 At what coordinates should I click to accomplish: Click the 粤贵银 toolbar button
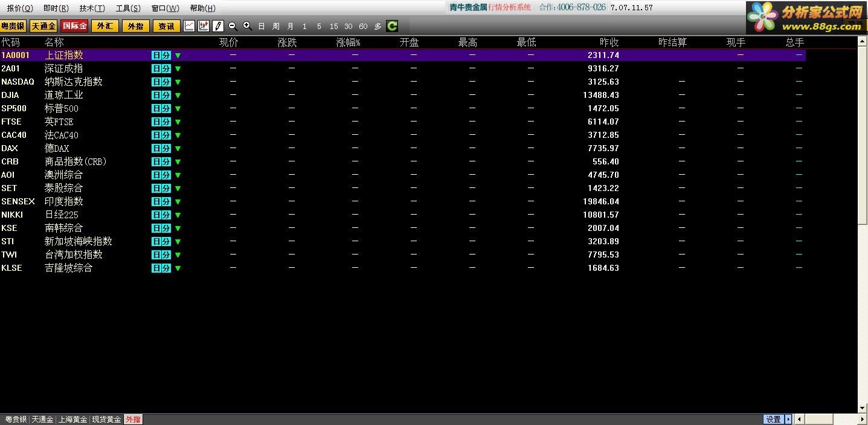click(x=13, y=26)
